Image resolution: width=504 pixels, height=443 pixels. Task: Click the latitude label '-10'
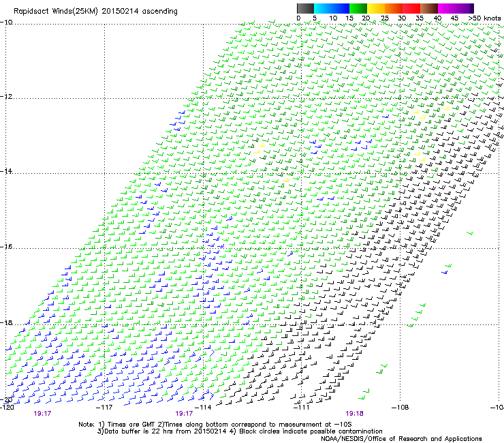coord(6,22)
